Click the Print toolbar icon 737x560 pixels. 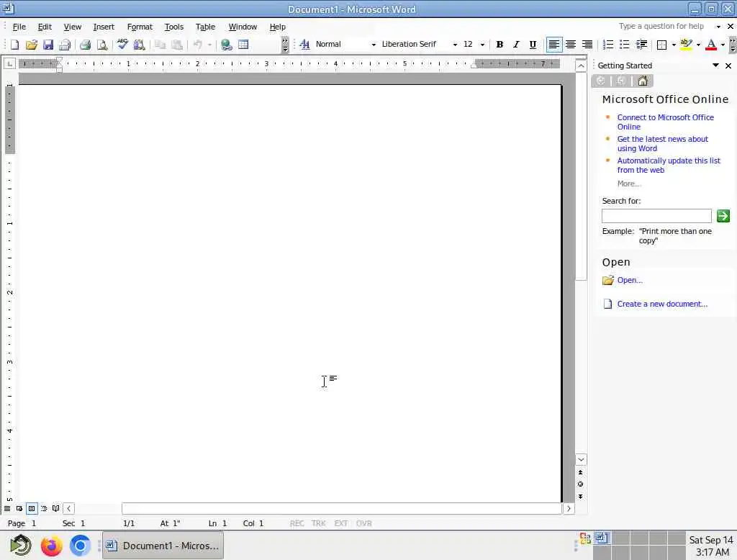(x=85, y=45)
